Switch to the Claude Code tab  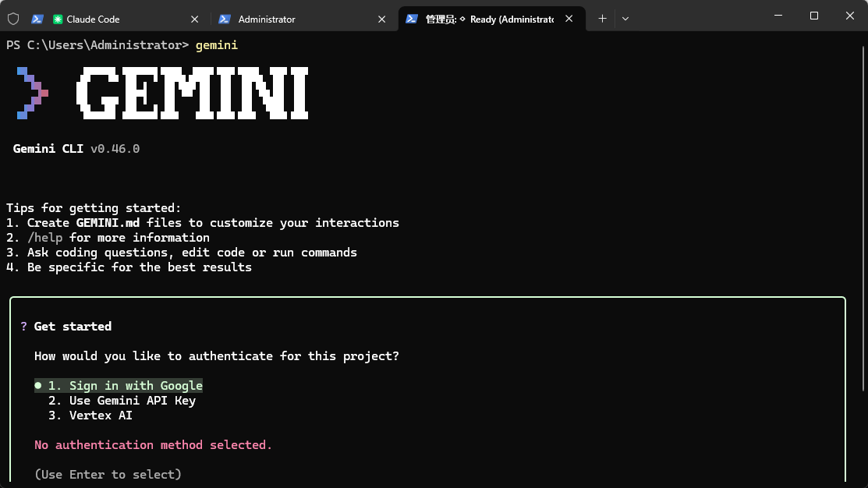coord(115,19)
